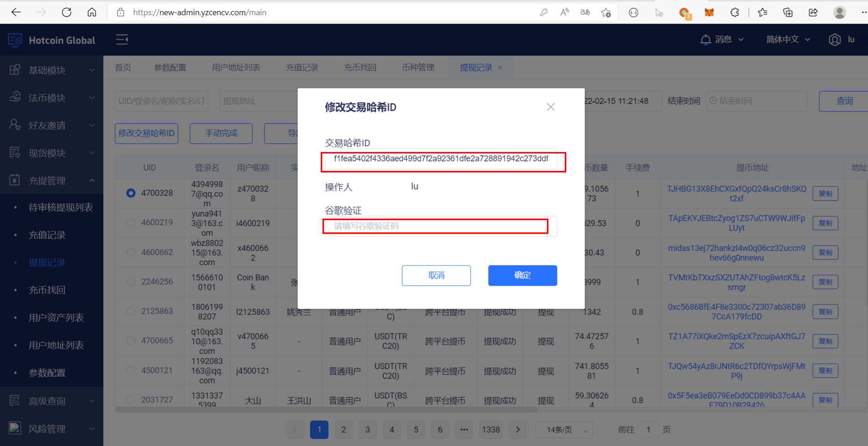Viewport: 868px width, 446px height.
Task: Expand the 法币模块 sidebar section
Action: pyautogui.click(x=14, y=97)
